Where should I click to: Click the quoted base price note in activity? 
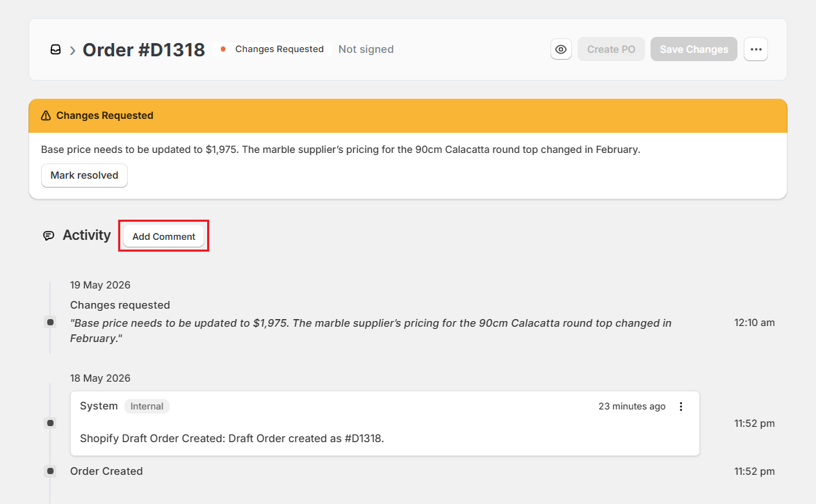(370, 331)
